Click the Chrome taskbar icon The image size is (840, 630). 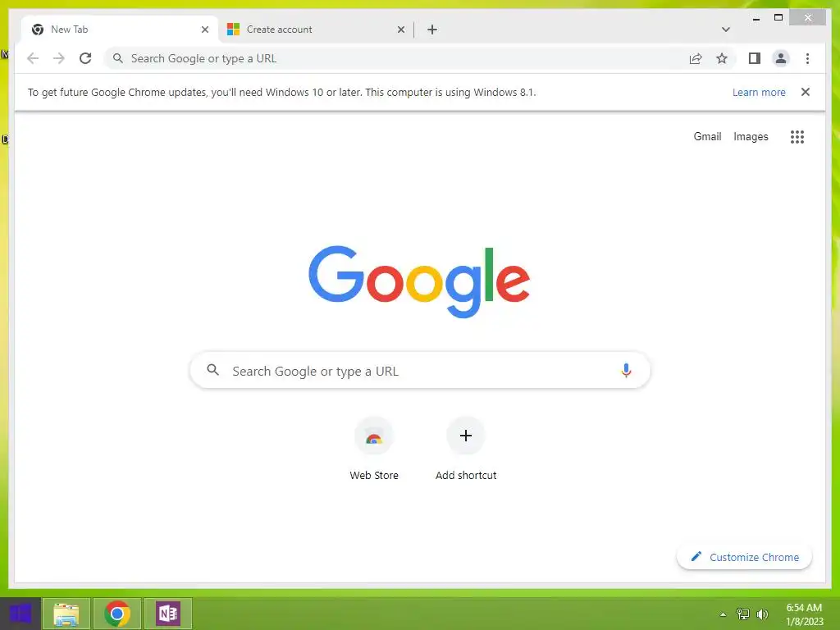point(117,614)
